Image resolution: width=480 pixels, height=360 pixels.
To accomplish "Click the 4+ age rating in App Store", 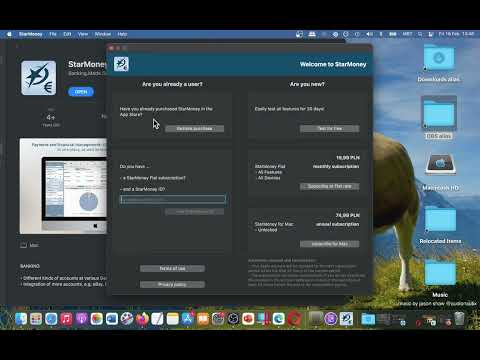I will 51,117.
